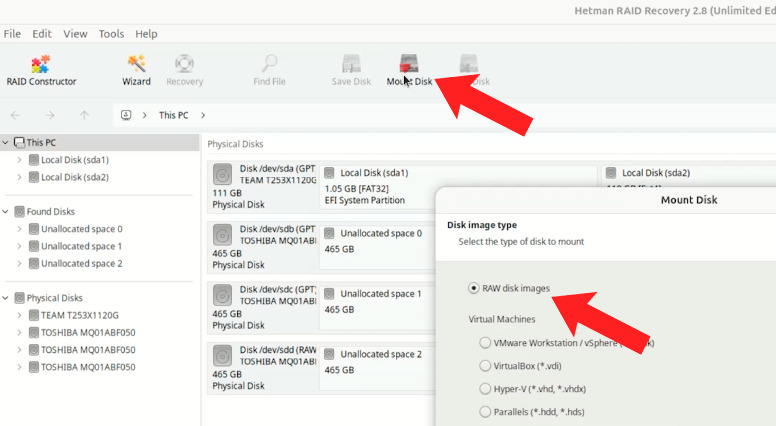The image size is (776, 426).
Task: Collapse the Found Disks tree node
Action: pos(5,212)
